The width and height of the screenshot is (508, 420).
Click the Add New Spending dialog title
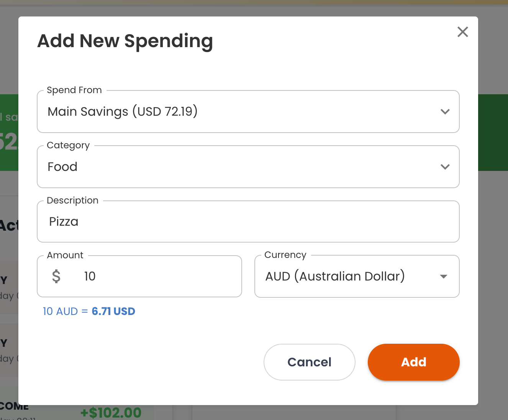[x=125, y=41]
